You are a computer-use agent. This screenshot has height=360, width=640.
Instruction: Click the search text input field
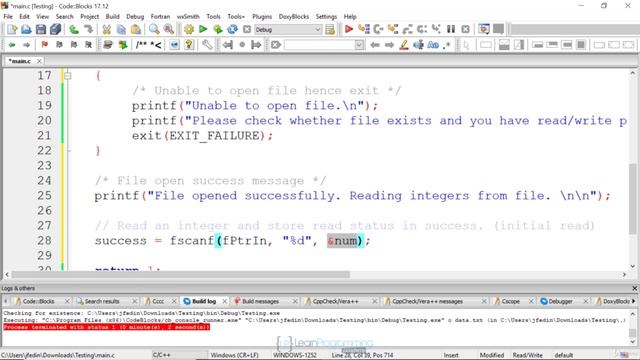point(319,45)
